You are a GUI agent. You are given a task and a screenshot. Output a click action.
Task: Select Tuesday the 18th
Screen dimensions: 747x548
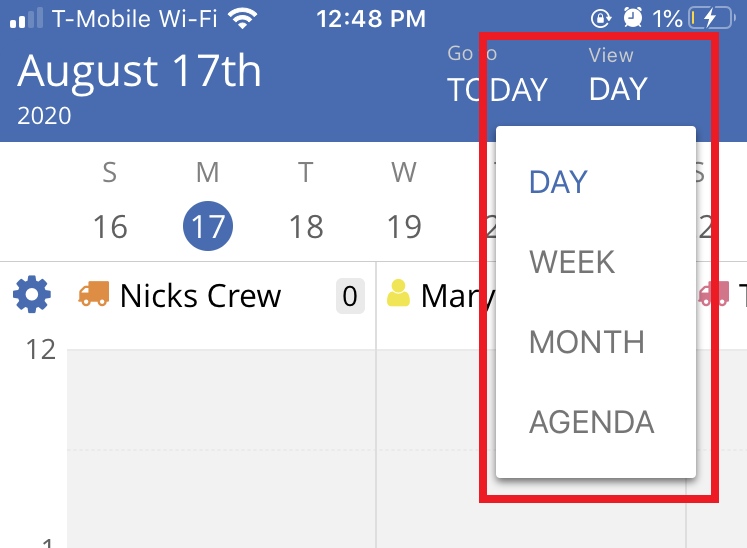306,227
